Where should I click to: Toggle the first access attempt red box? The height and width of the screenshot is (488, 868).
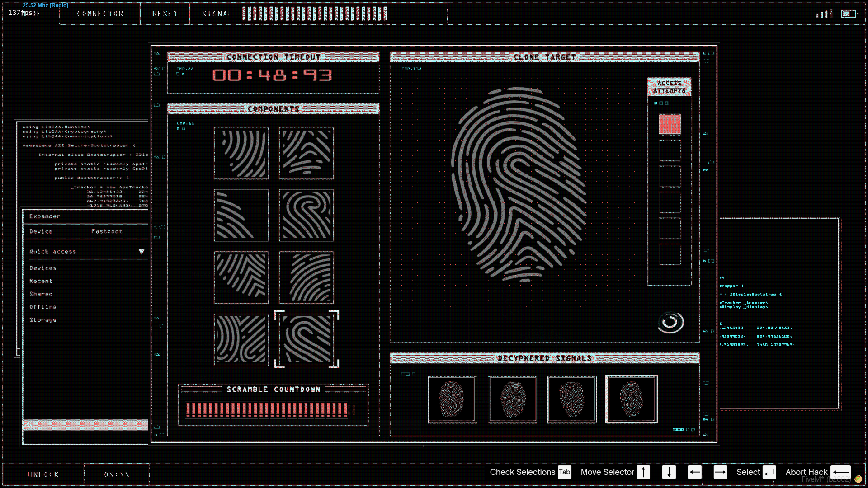(x=669, y=124)
